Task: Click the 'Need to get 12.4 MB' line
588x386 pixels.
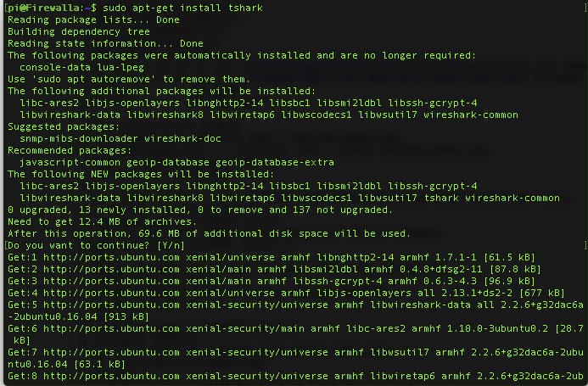Action: tap(102, 221)
